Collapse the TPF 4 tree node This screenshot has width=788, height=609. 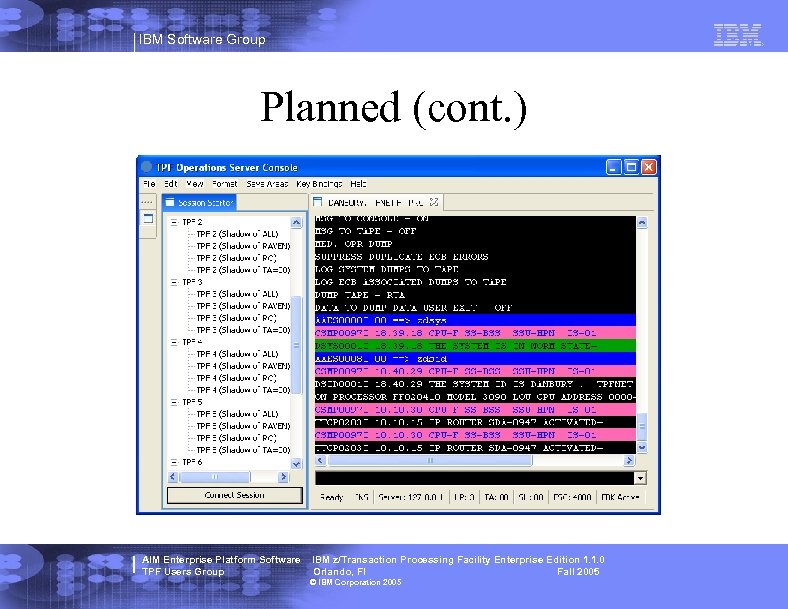tap(174, 342)
